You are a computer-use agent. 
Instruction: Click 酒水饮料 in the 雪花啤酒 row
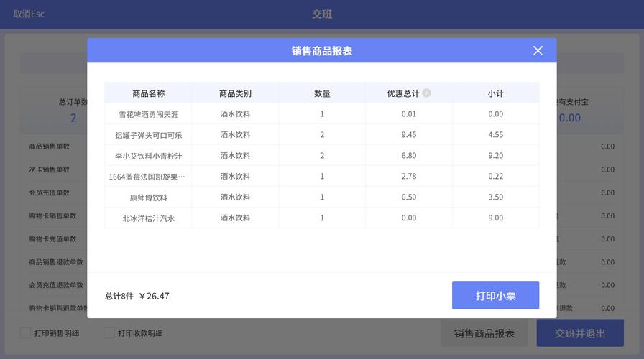coord(235,114)
